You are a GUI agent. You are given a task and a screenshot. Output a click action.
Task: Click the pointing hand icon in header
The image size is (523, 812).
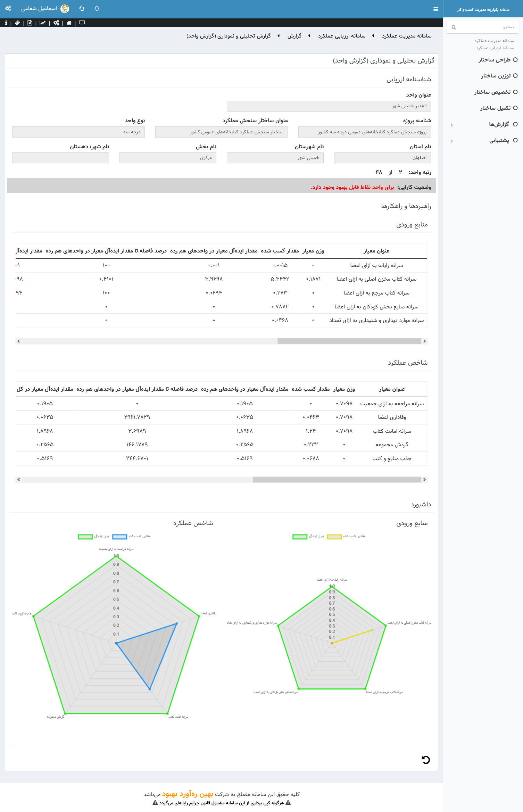(82, 9)
